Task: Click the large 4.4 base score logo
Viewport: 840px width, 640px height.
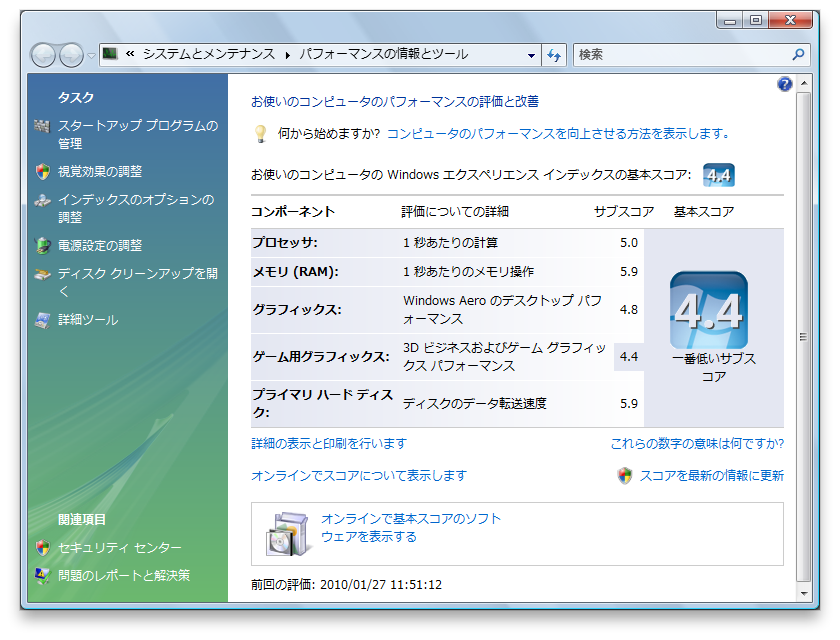Action: click(x=709, y=311)
